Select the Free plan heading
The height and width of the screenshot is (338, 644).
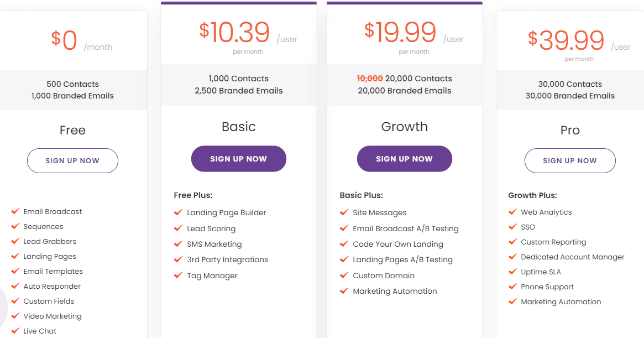(72, 131)
